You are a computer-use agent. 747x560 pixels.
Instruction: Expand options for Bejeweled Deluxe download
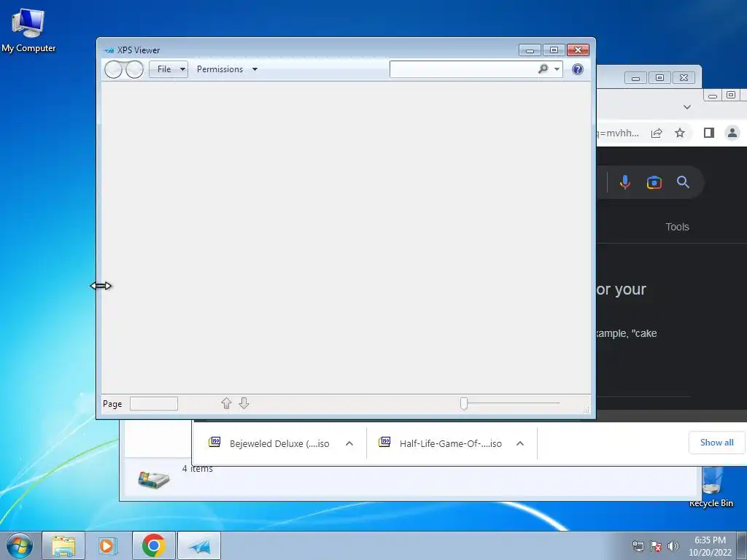[349, 443]
